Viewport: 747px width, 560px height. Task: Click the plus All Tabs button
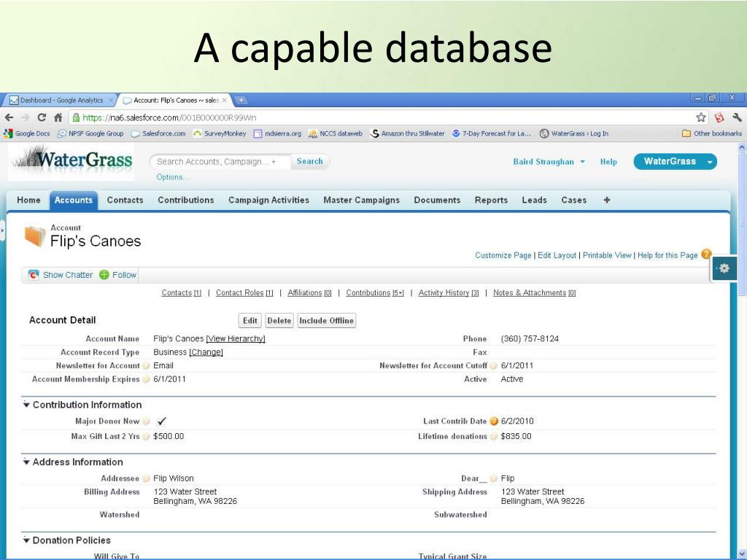pos(606,200)
